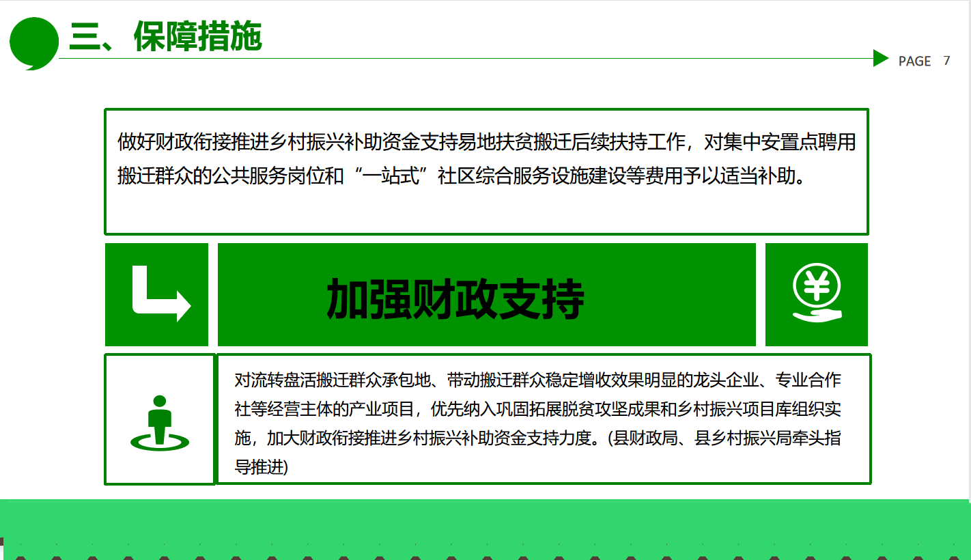Click the PAGE 7 label
The image size is (971, 560).
coord(924,61)
